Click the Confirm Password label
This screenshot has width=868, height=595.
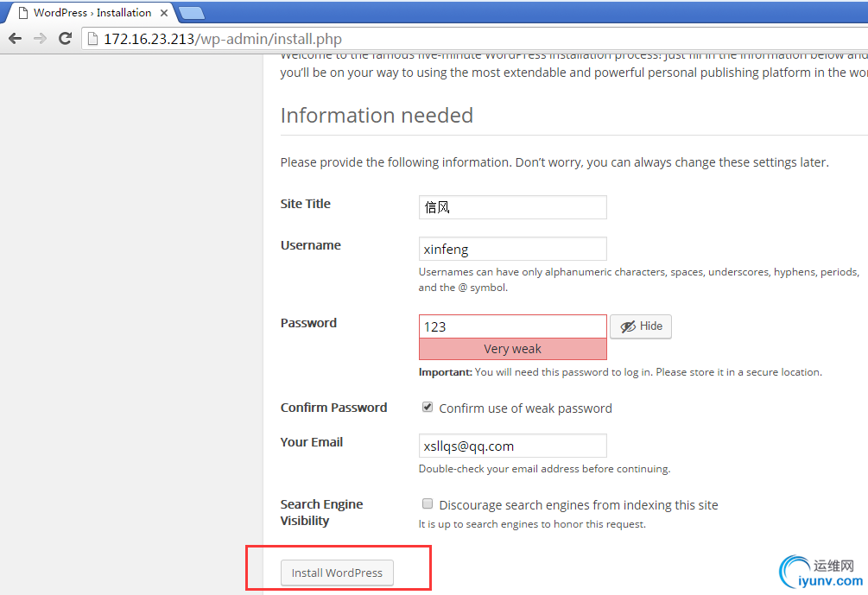333,408
